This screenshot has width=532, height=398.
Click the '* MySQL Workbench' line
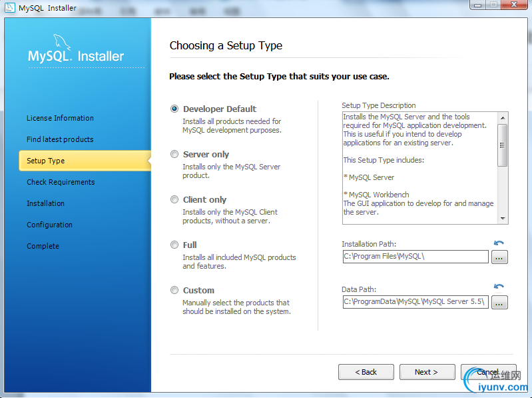[376, 195]
